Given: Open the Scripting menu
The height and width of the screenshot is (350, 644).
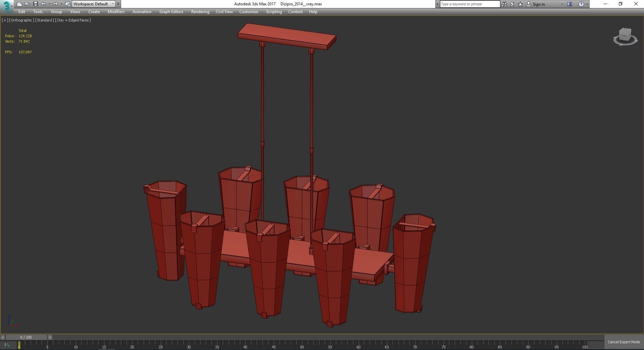Looking at the screenshot, I should 274,12.
